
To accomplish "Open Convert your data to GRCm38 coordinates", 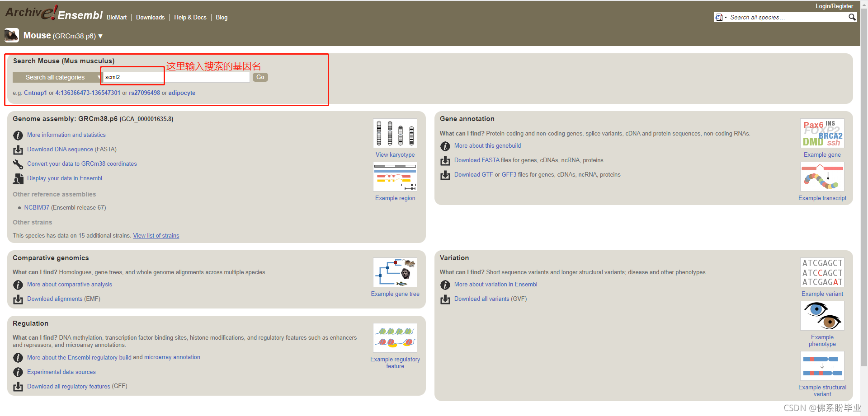I will (82, 164).
